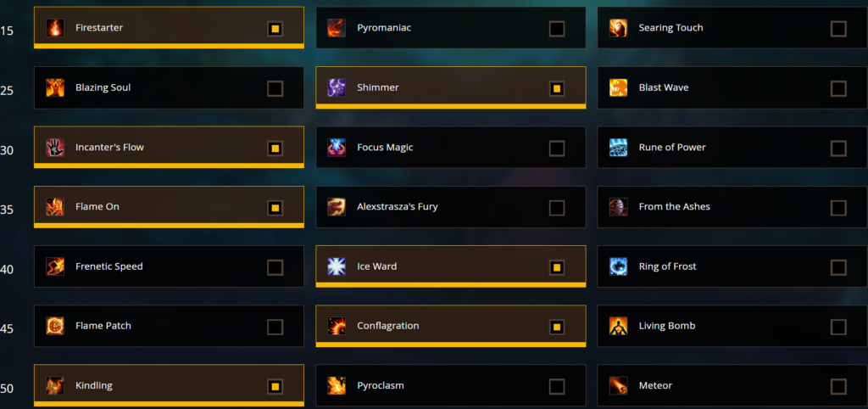The image size is (868, 409).
Task: Click the Ring of Frost icon
Action: coord(618,266)
